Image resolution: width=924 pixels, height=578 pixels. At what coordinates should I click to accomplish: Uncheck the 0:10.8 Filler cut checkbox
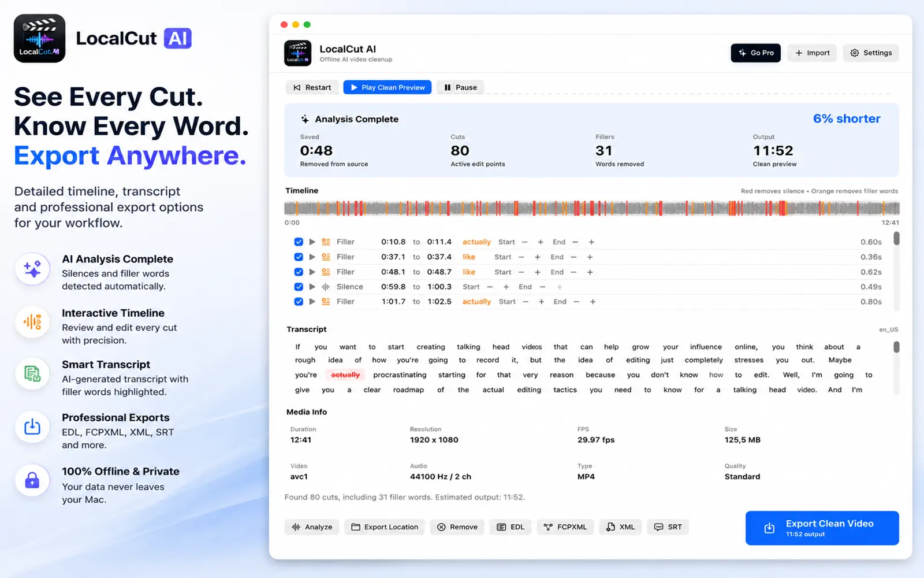tap(299, 242)
